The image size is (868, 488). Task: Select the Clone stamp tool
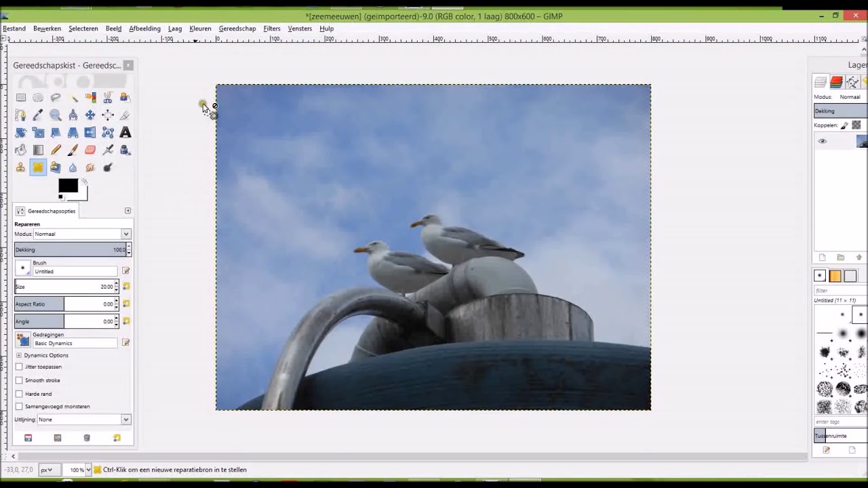21,167
